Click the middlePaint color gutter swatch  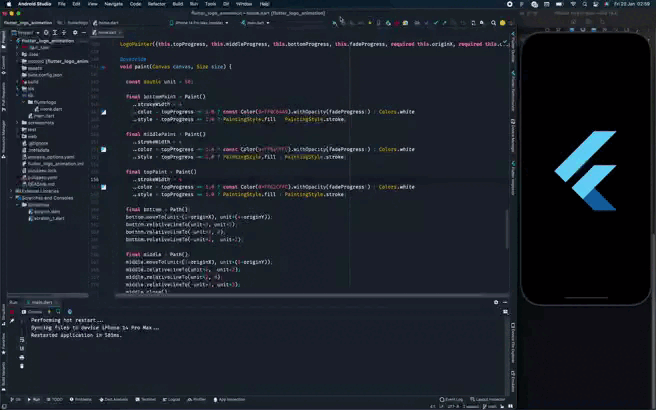click(x=103, y=149)
